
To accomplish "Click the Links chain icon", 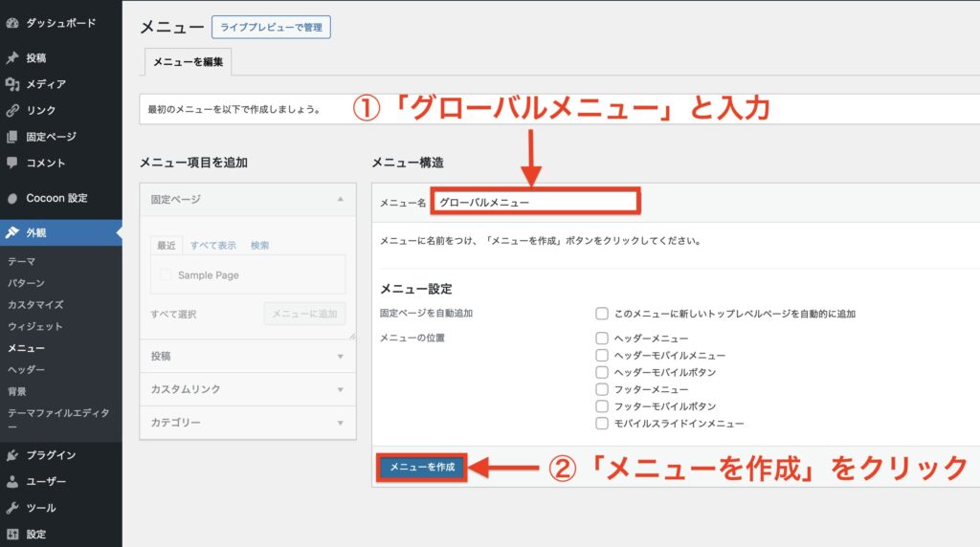I will click(12, 110).
